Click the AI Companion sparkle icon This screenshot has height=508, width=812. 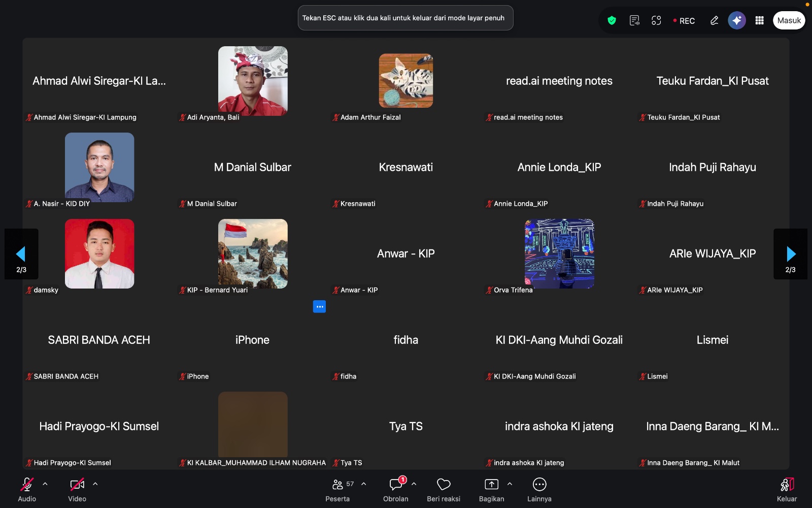point(737,20)
